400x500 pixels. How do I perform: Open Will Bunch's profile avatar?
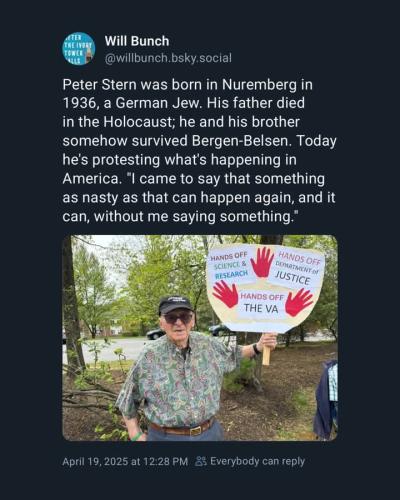coord(79,49)
